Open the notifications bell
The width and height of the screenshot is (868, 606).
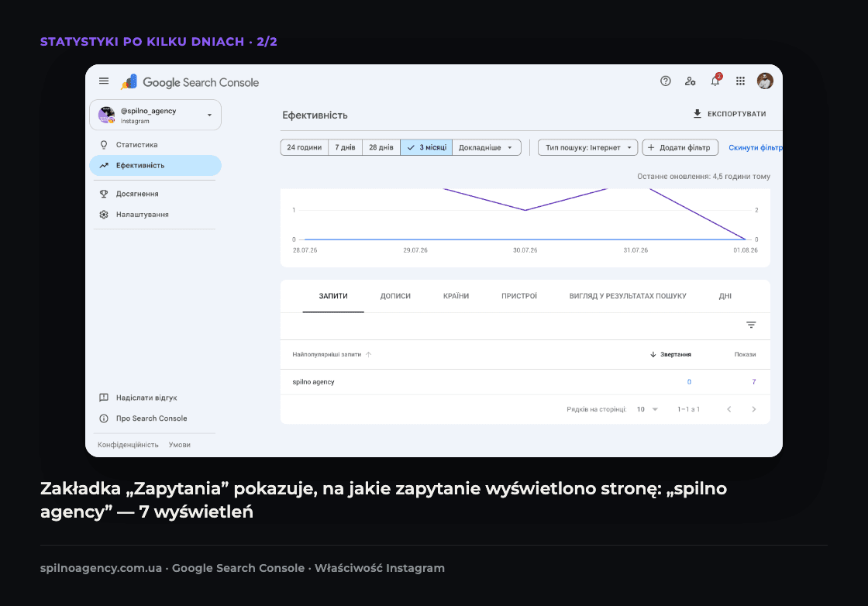[715, 81]
